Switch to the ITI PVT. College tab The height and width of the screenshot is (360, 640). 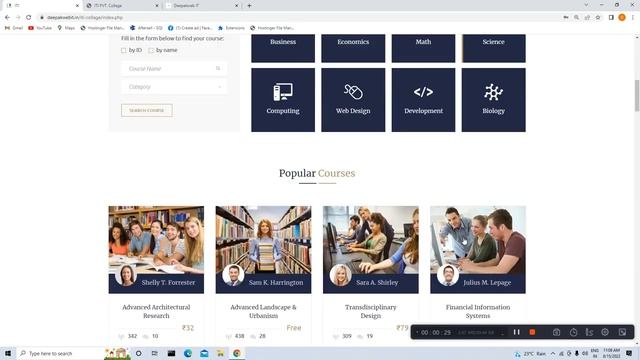(x=122, y=6)
